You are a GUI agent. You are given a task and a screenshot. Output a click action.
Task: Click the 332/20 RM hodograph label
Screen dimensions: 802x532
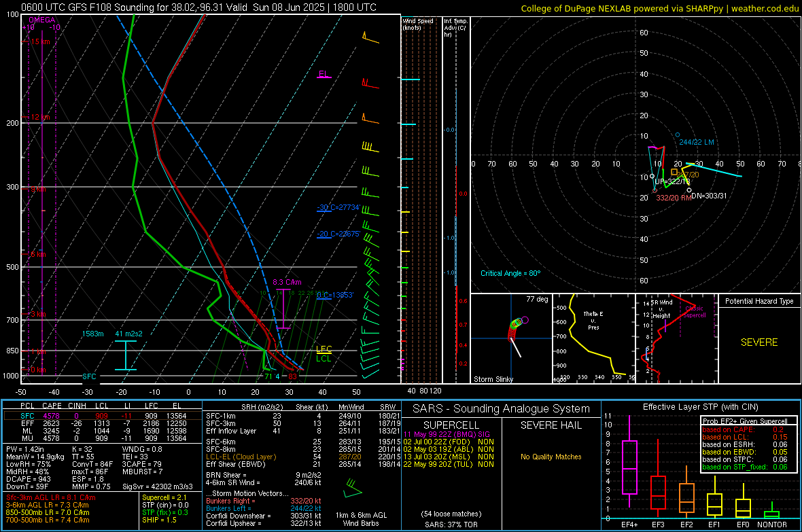(x=674, y=198)
